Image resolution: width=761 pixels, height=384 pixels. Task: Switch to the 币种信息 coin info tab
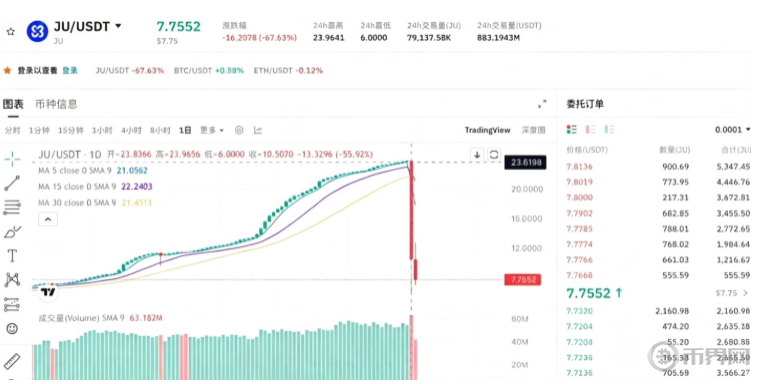(56, 104)
